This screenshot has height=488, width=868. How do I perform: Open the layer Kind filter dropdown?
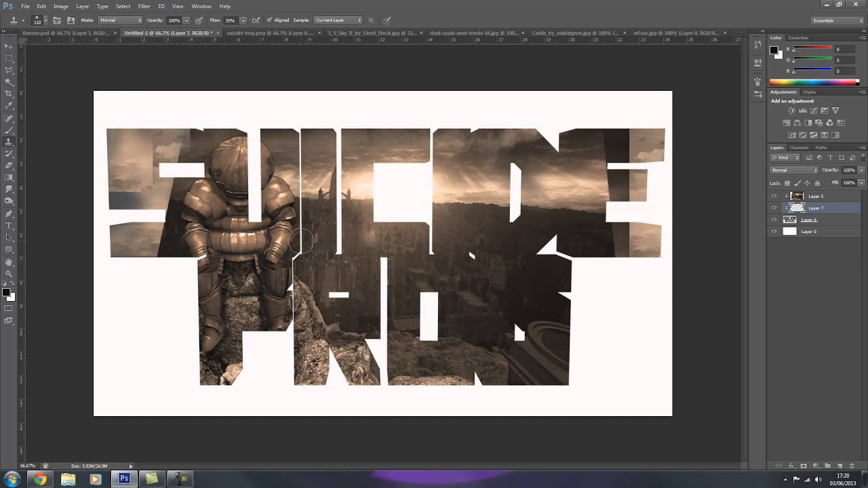pyautogui.click(x=786, y=157)
